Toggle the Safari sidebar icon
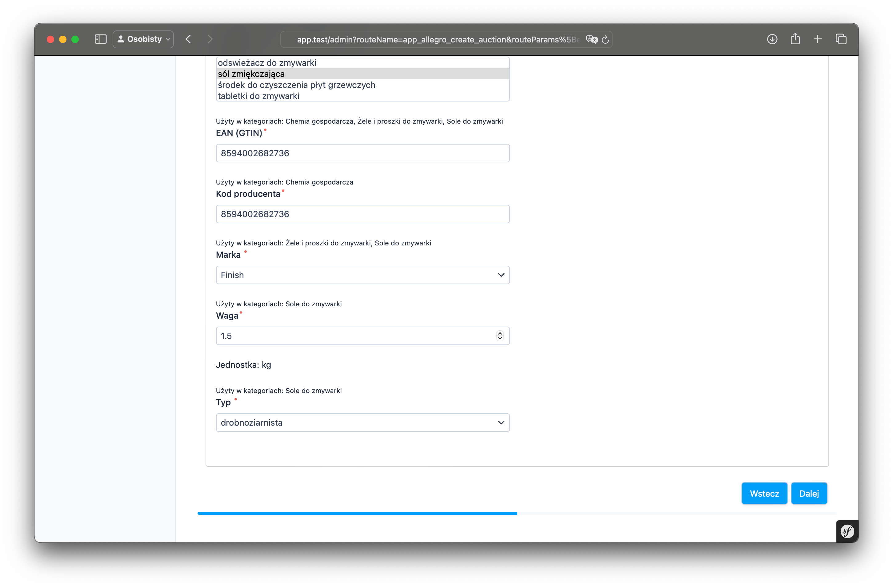Image resolution: width=893 pixels, height=588 pixels. point(101,39)
